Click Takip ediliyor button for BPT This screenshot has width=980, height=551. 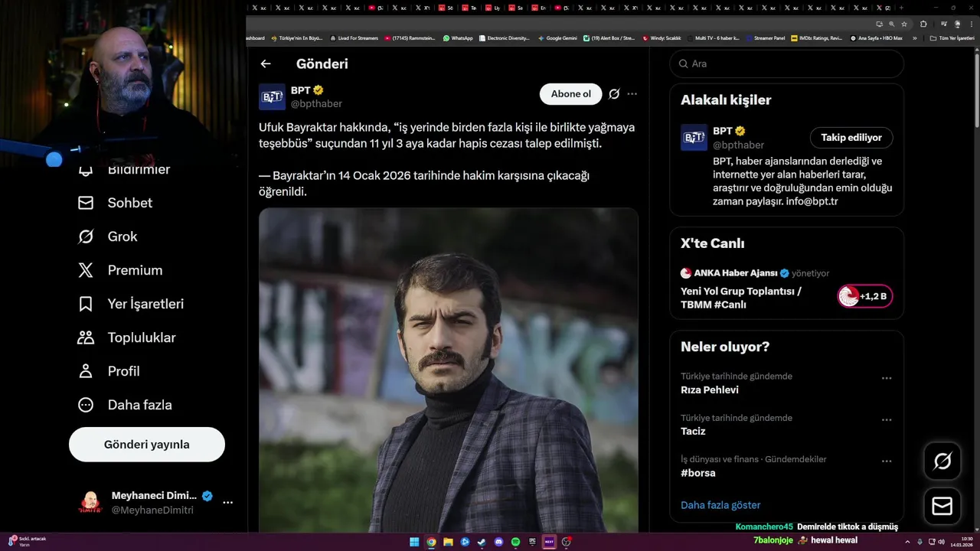click(851, 138)
